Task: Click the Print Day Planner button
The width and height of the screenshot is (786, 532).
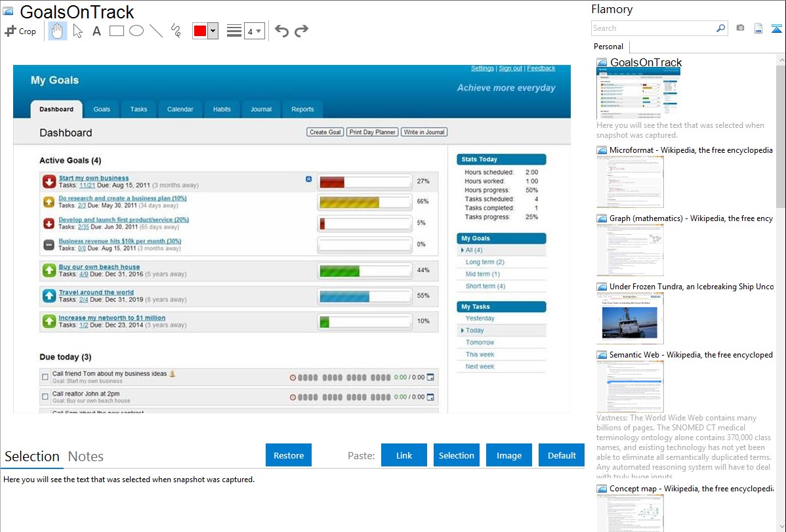Action: click(x=373, y=133)
